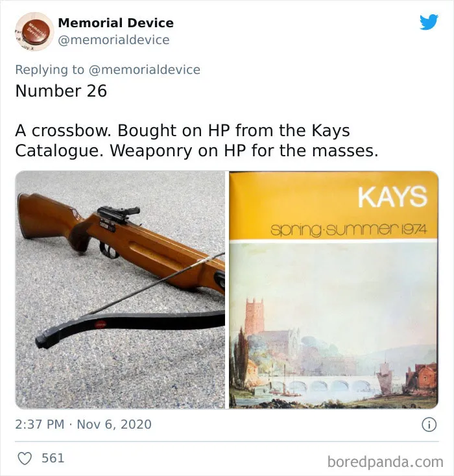454x476 pixels.
Task: Open the Memorial Device profile avatar
Action: click(x=34, y=32)
